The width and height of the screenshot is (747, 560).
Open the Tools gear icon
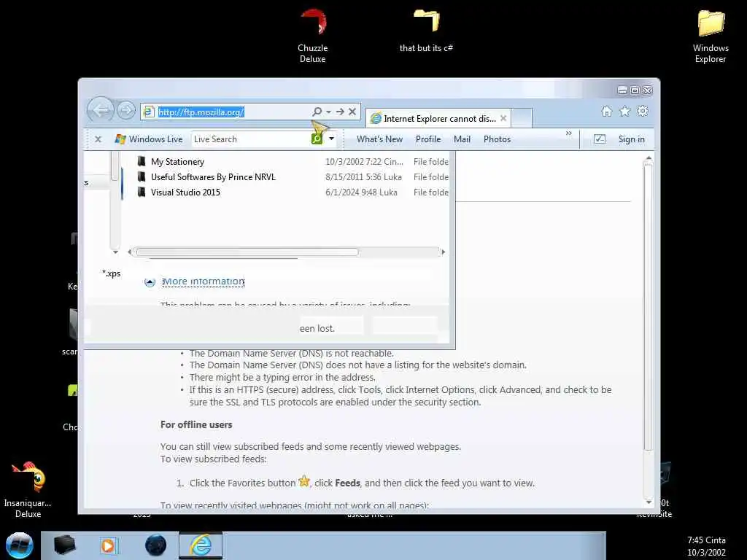(x=643, y=111)
